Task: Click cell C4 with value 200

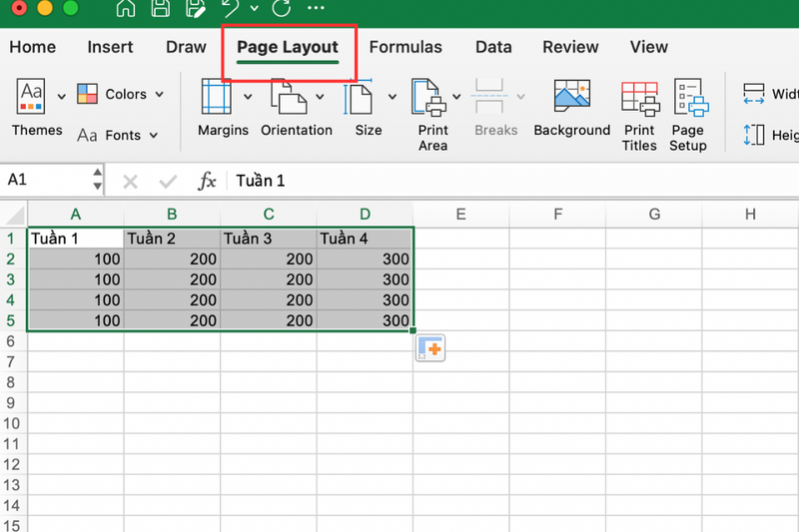Action: (268, 300)
